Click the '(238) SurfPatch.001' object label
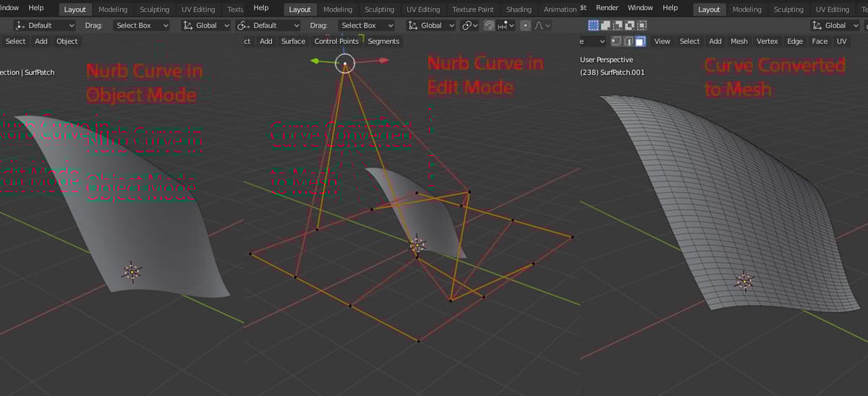The height and width of the screenshot is (396, 868). (612, 72)
